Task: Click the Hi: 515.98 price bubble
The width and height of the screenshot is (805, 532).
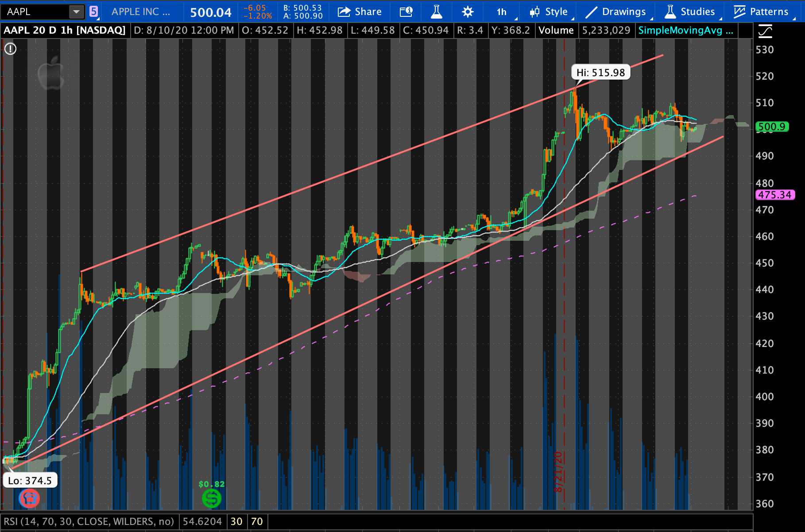Action: coord(600,73)
